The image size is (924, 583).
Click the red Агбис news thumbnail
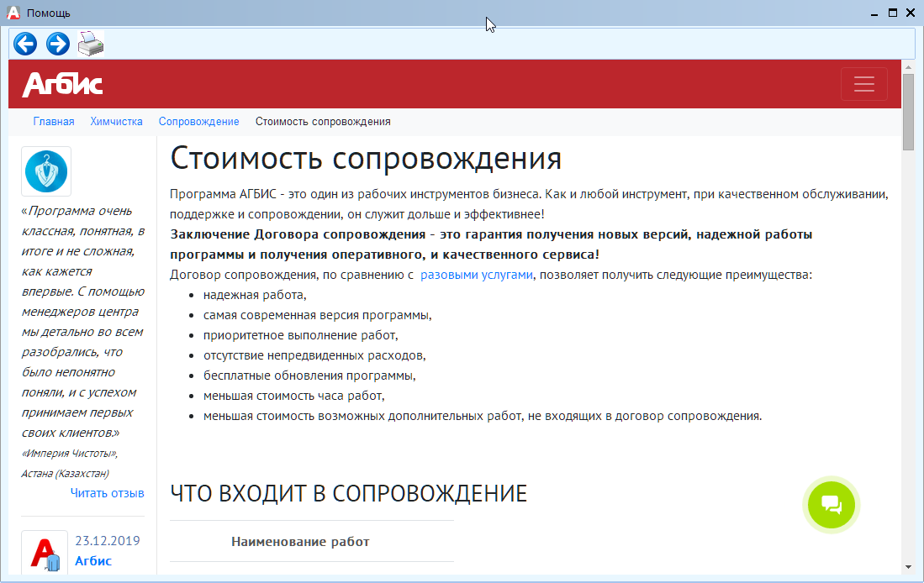click(46, 553)
